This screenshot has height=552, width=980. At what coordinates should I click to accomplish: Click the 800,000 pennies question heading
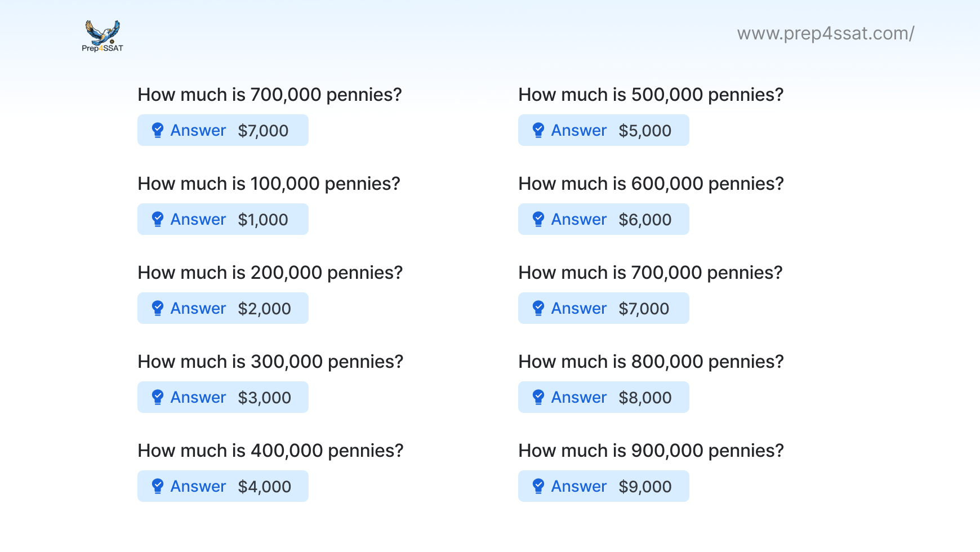tap(651, 362)
